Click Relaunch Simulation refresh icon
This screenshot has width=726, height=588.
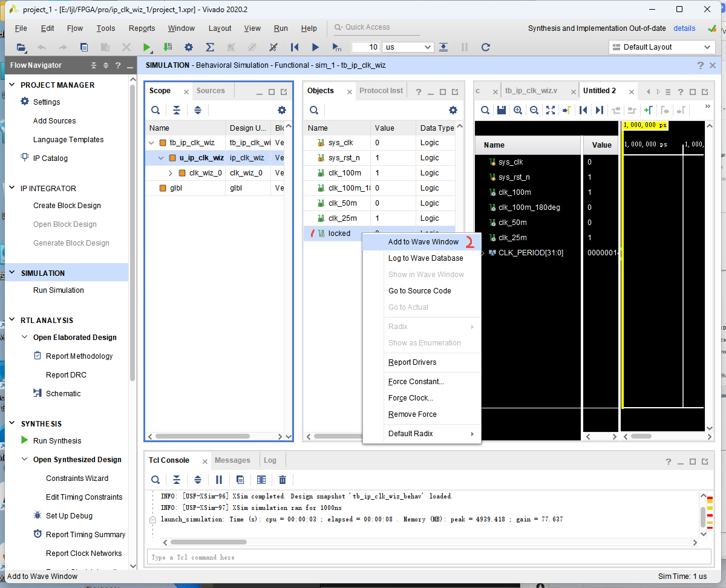point(485,47)
